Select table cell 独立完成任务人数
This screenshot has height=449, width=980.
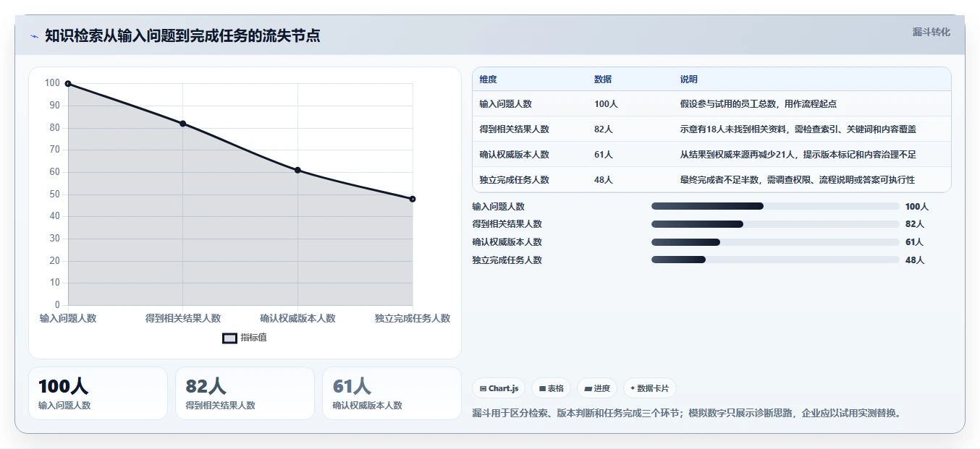click(514, 180)
